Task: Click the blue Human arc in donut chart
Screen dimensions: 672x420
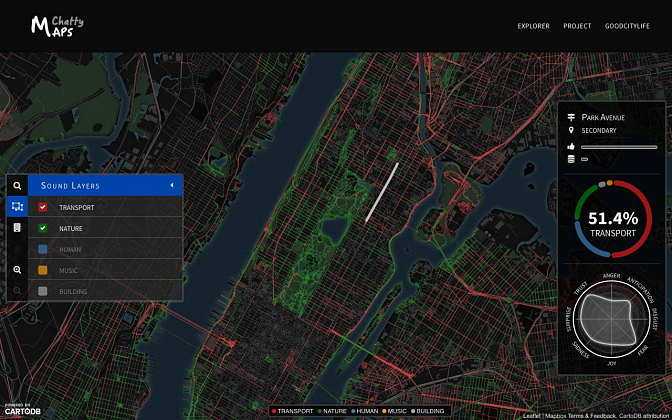Action: [x=586, y=245]
